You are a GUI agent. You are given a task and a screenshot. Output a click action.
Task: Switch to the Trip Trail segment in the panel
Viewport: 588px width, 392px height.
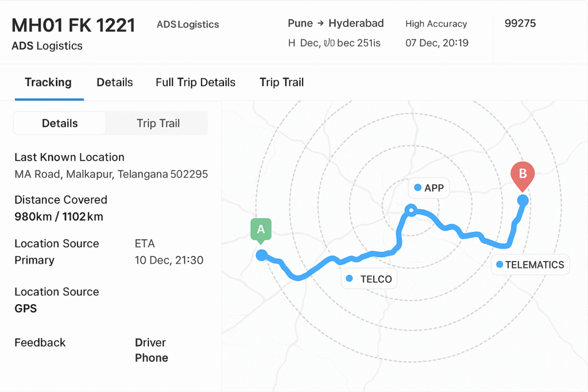[158, 123]
